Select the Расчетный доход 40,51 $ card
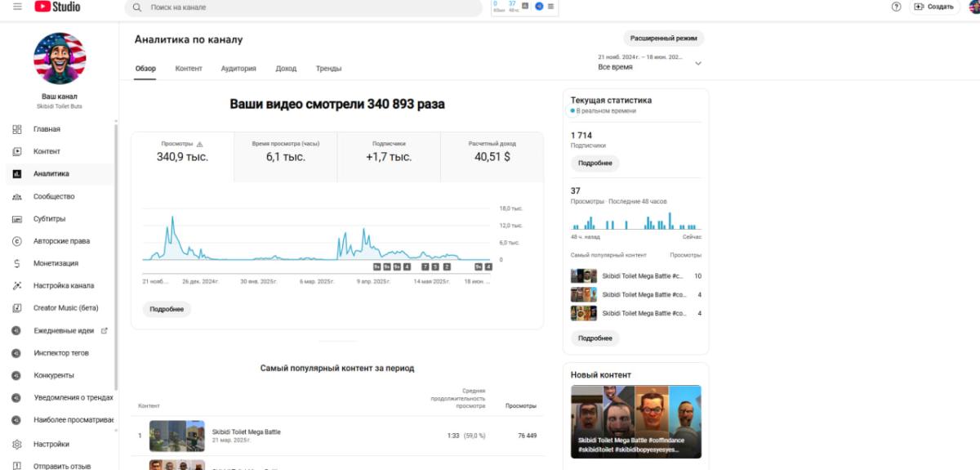This screenshot has width=980, height=470. [492, 157]
